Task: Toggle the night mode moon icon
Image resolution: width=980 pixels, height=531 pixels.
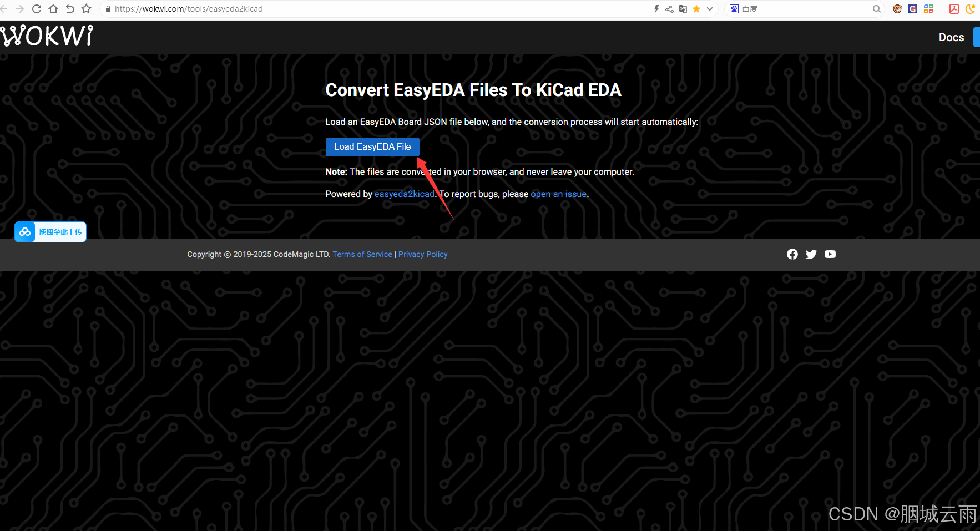Action: [971, 9]
